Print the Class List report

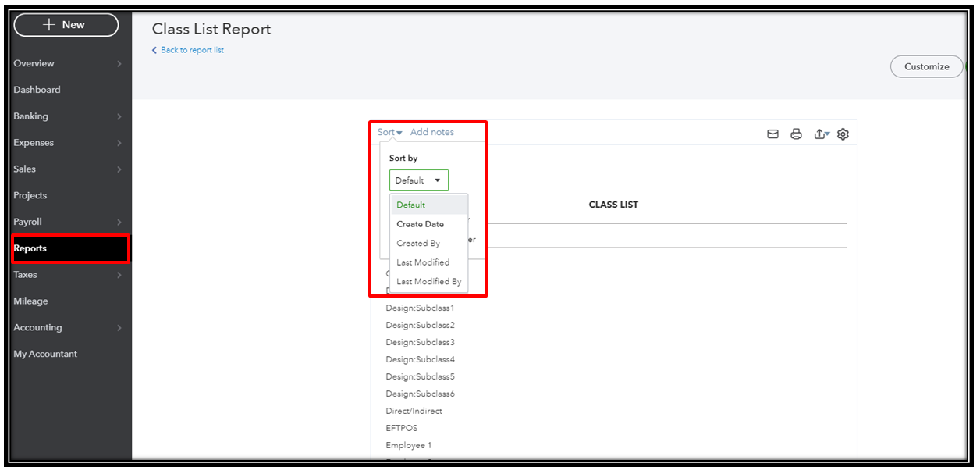point(796,134)
